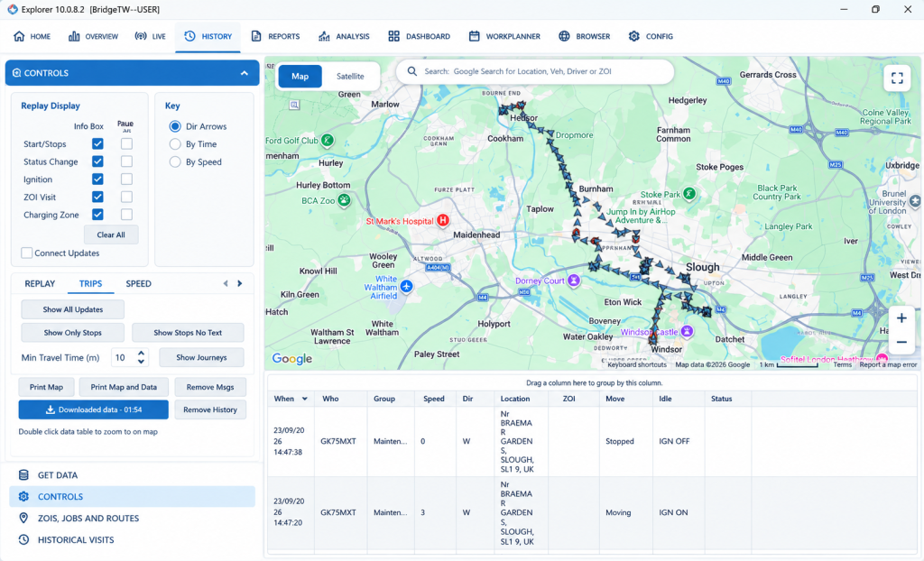Click the Dorney Court map marker
This screenshot has width=924, height=561.
[x=574, y=280]
